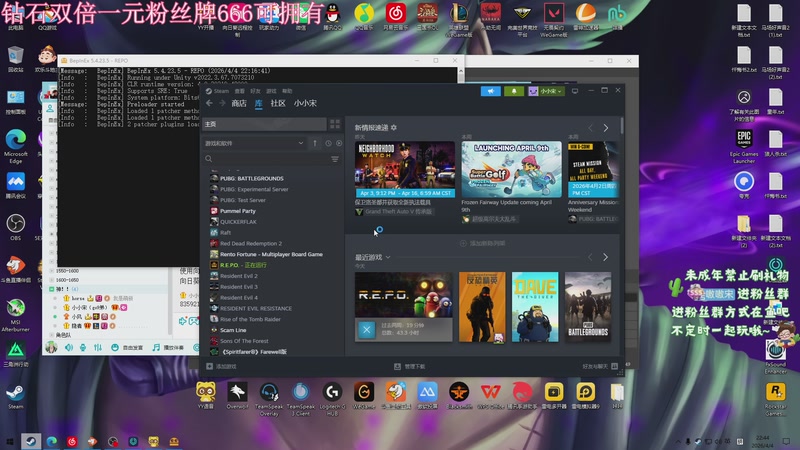Open the 商店 (Store) tab in Steam
This screenshot has width=800, height=450.
[239, 103]
